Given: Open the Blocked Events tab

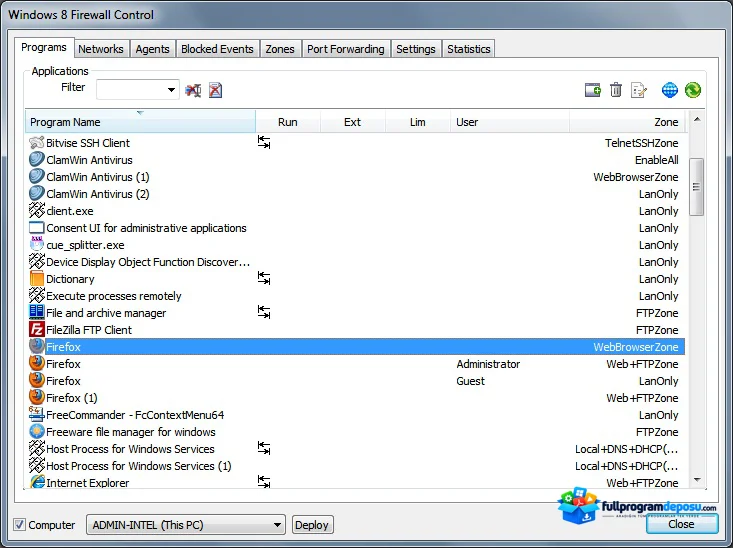Looking at the screenshot, I should (x=217, y=49).
